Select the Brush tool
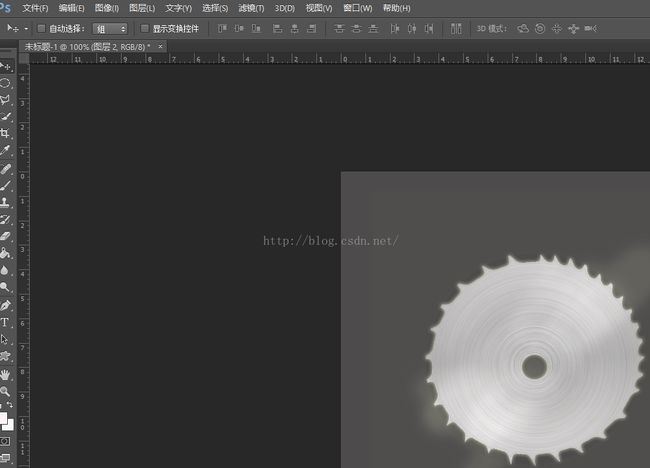The width and height of the screenshot is (650, 468). pyautogui.click(x=6, y=185)
